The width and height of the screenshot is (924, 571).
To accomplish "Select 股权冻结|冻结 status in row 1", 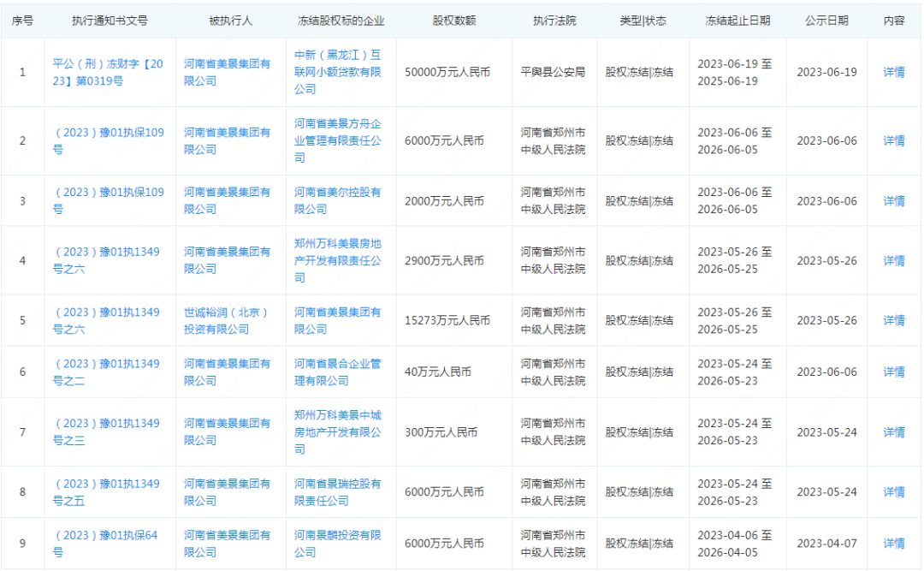I will 639,72.
